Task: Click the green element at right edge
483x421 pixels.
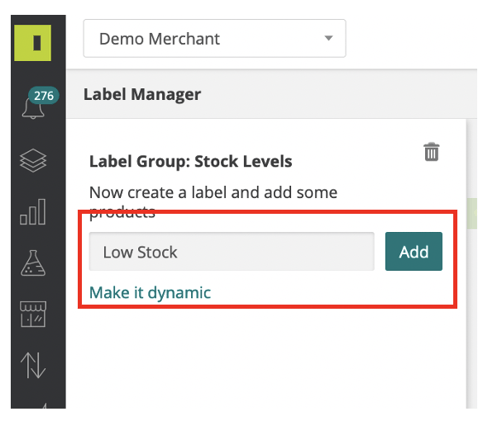Action: point(472,213)
